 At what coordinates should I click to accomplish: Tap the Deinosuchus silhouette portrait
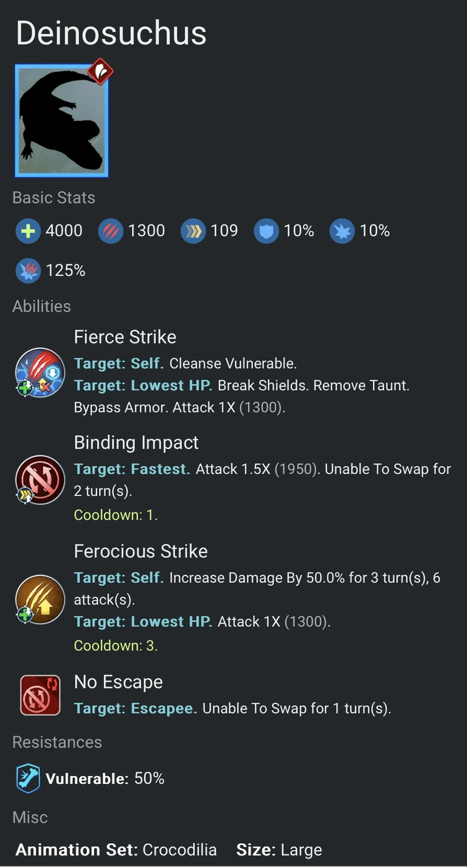tap(61, 121)
